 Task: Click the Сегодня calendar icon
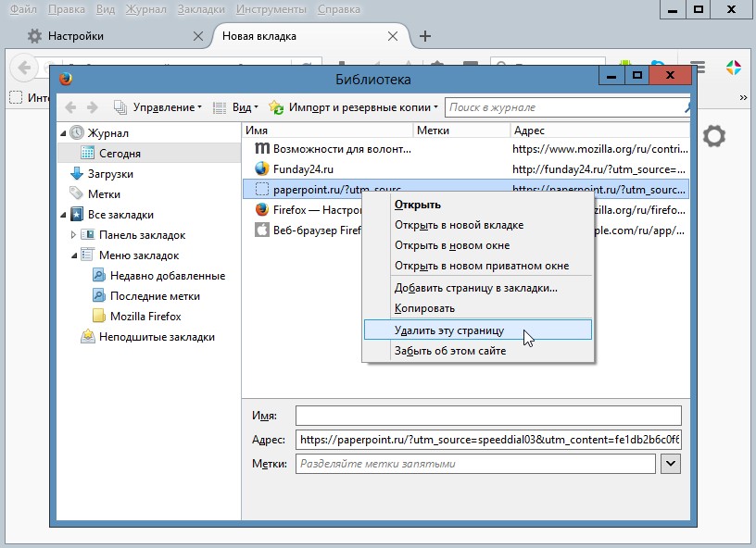coord(88,153)
